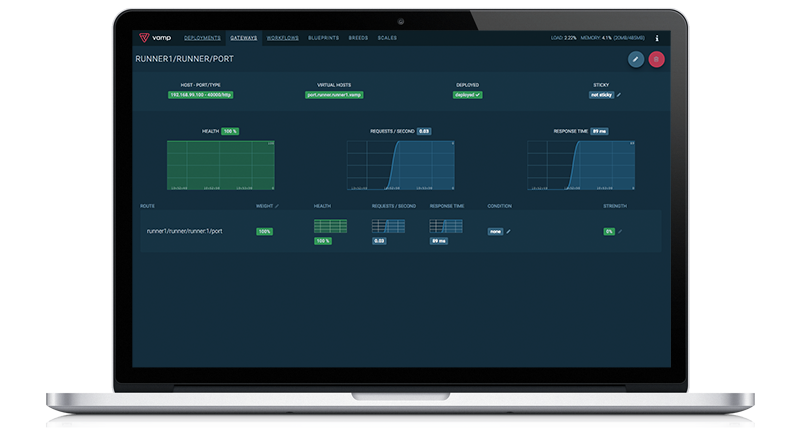Click the not sticky badge
The height and width of the screenshot is (435, 800).
point(602,95)
